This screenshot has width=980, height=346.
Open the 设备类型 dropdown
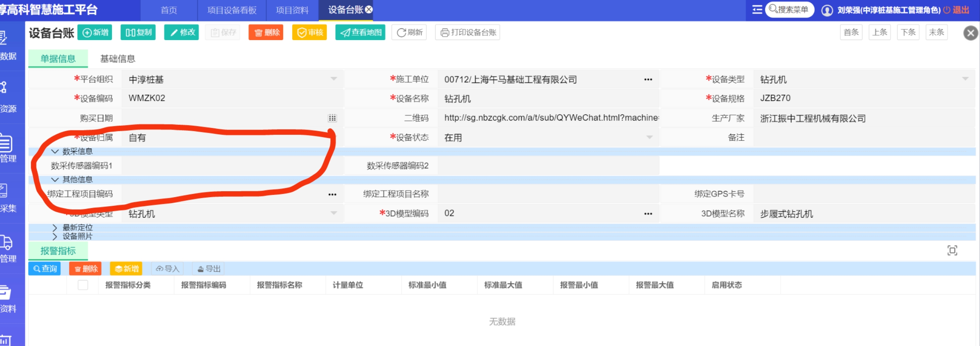(965, 79)
